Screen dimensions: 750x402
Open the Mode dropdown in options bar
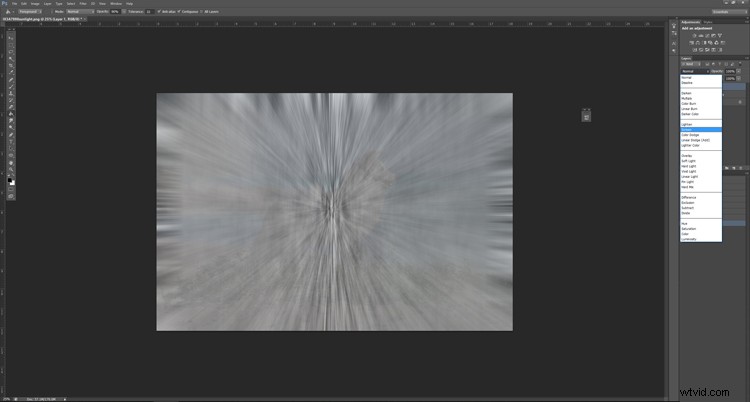(x=80, y=11)
